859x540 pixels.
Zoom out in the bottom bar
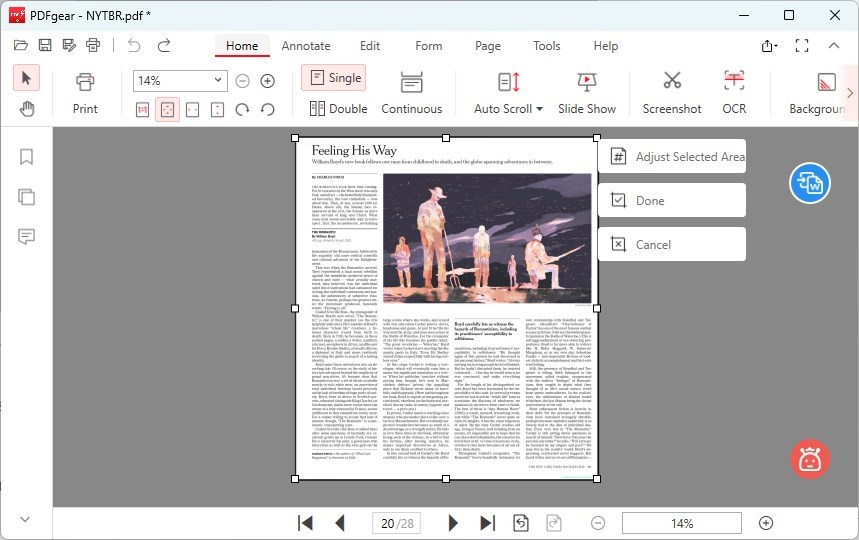[x=598, y=523]
